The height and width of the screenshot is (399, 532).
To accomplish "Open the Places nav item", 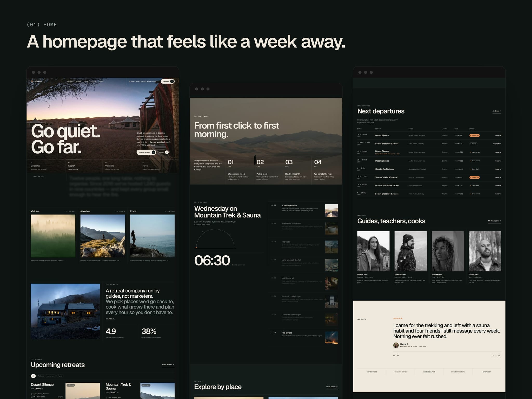I will point(78,81).
